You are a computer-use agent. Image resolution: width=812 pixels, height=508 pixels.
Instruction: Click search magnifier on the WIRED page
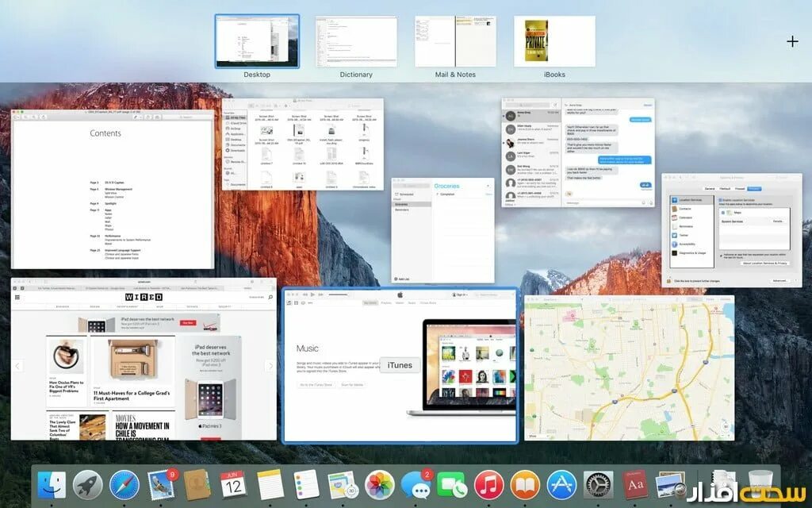270,297
